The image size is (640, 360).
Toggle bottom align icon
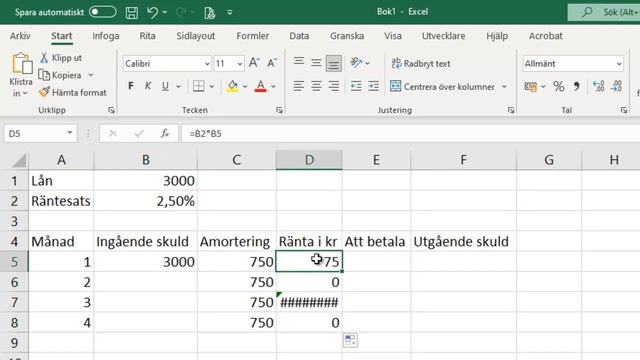tap(333, 64)
